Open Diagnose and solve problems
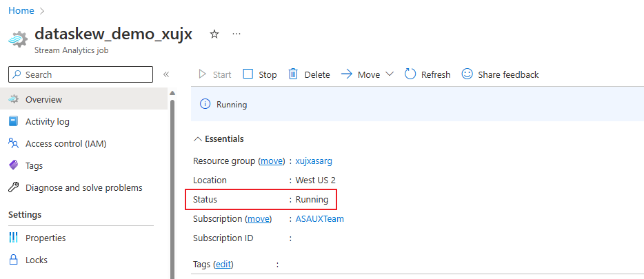 83,187
